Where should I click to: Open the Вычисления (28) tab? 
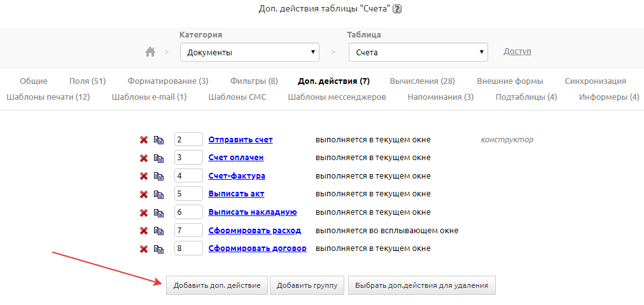click(422, 81)
